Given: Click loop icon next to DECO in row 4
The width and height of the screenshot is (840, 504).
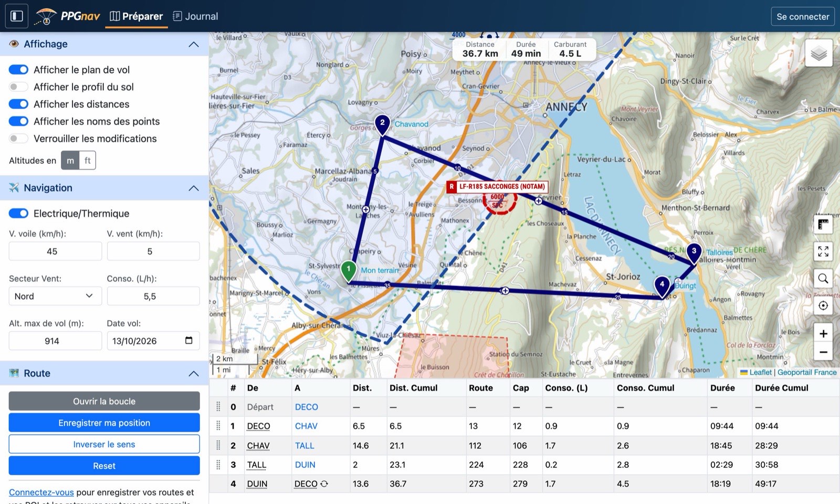Looking at the screenshot, I should (324, 484).
